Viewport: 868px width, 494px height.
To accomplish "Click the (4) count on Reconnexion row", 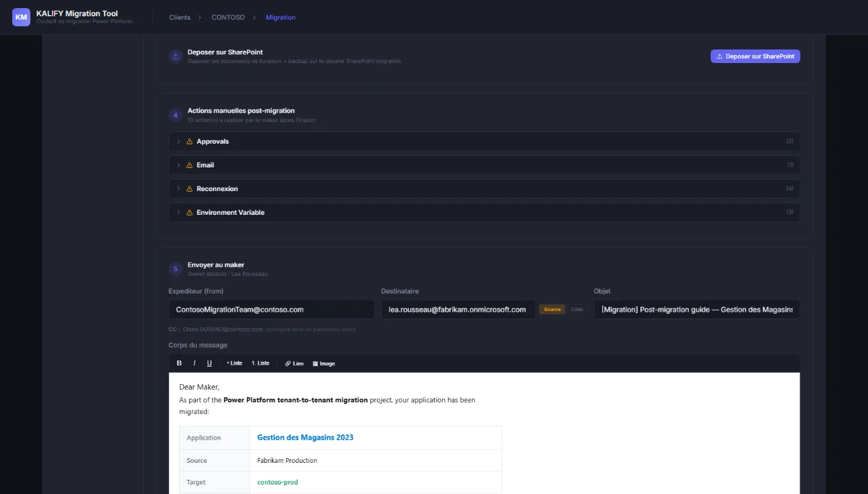I will pyautogui.click(x=790, y=189).
